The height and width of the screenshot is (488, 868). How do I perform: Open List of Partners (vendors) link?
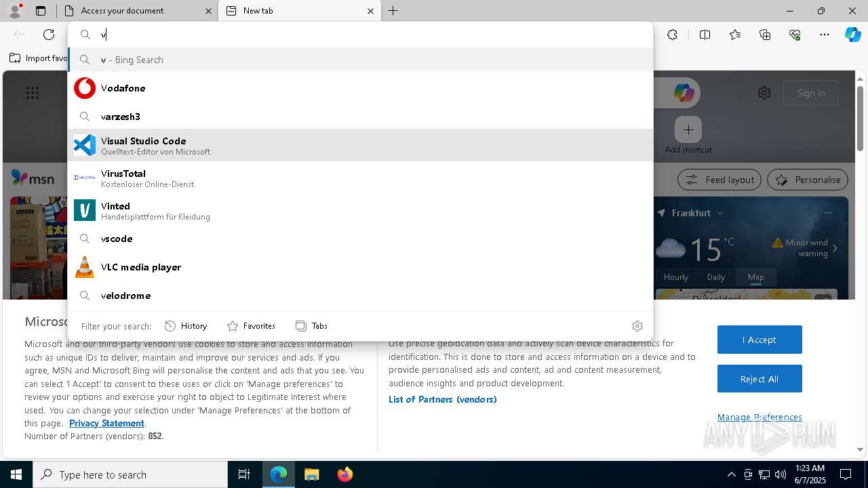point(443,399)
